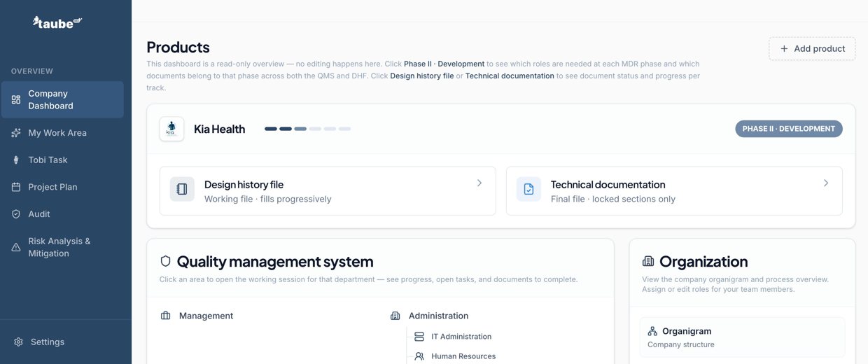This screenshot has width=868, height=364.
Task: Click the Organigram structure icon
Action: 652,331
